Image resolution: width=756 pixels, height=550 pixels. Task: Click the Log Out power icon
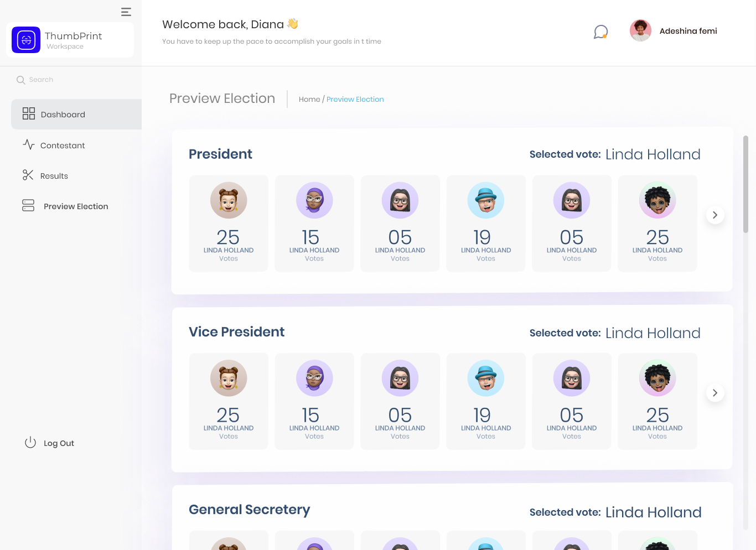click(x=30, y=443)
